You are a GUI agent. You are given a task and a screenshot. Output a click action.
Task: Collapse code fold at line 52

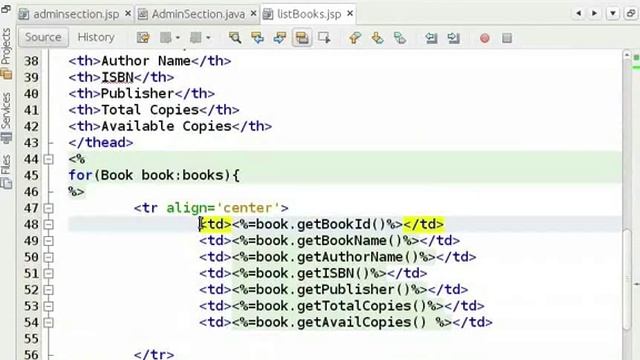49,290
